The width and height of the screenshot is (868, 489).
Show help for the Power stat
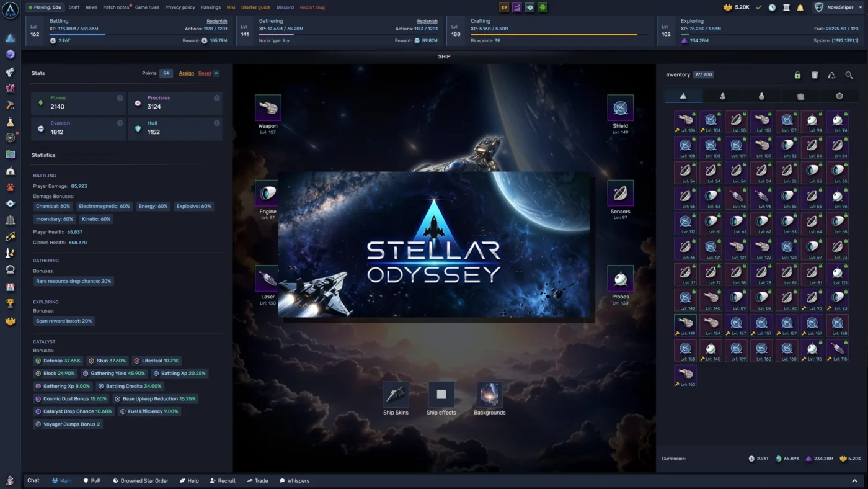[120, 98]
